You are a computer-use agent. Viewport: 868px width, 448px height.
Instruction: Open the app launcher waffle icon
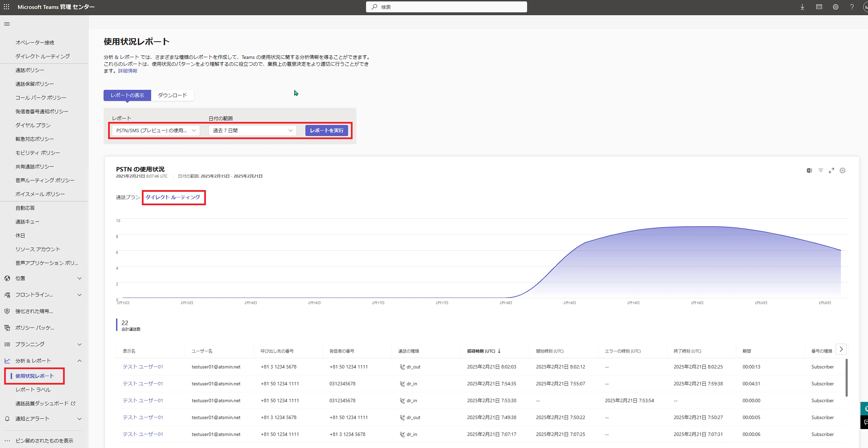[x=7, y=7]
